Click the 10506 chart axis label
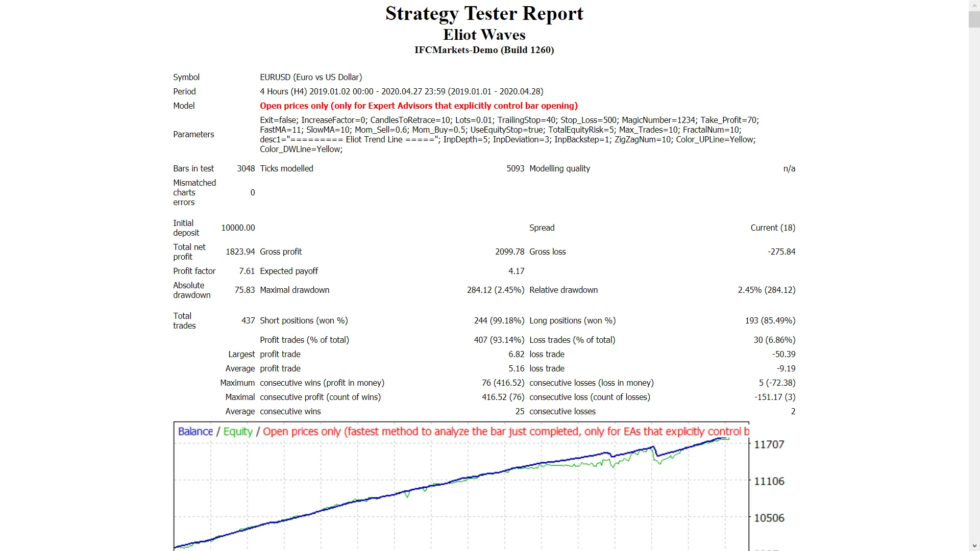The image size is (980, 551). pos(769,518)
